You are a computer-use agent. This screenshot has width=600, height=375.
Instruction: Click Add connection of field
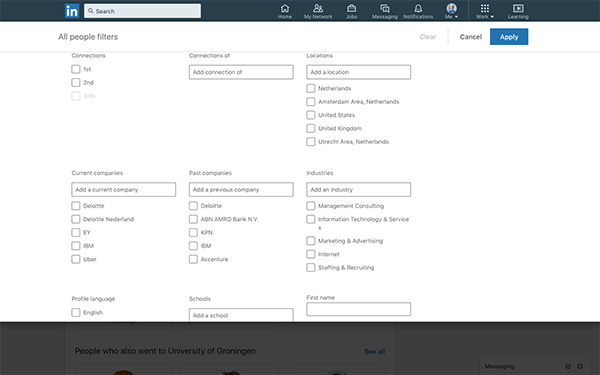(x=241, y=72)
